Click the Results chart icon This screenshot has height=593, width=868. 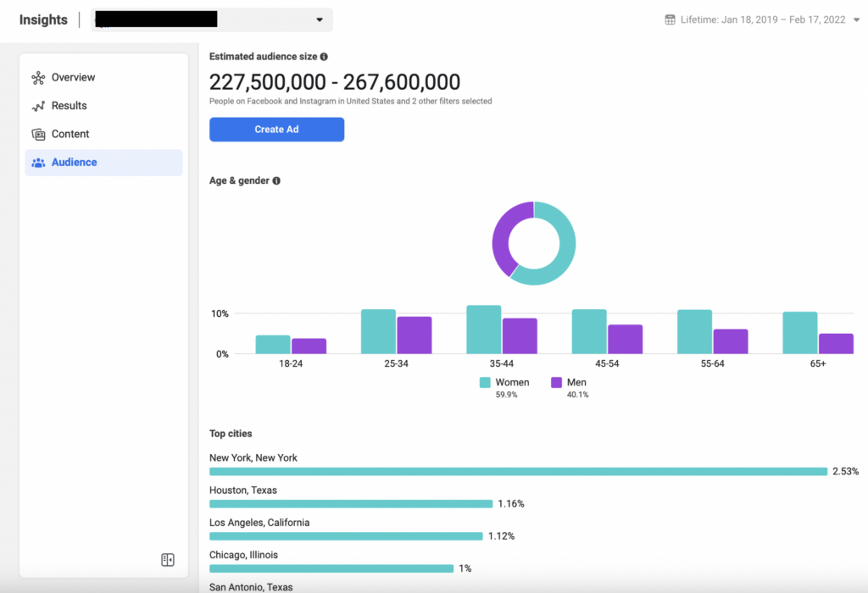[x=38, y=106]
